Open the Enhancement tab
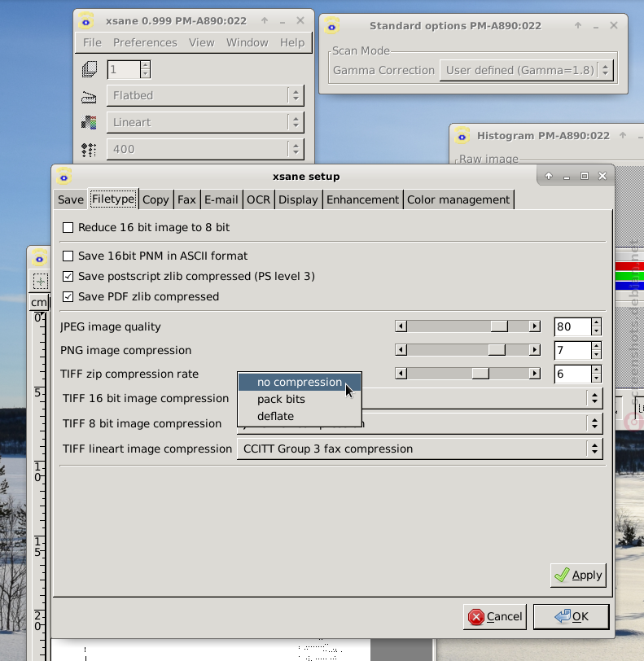 point(362,199)
